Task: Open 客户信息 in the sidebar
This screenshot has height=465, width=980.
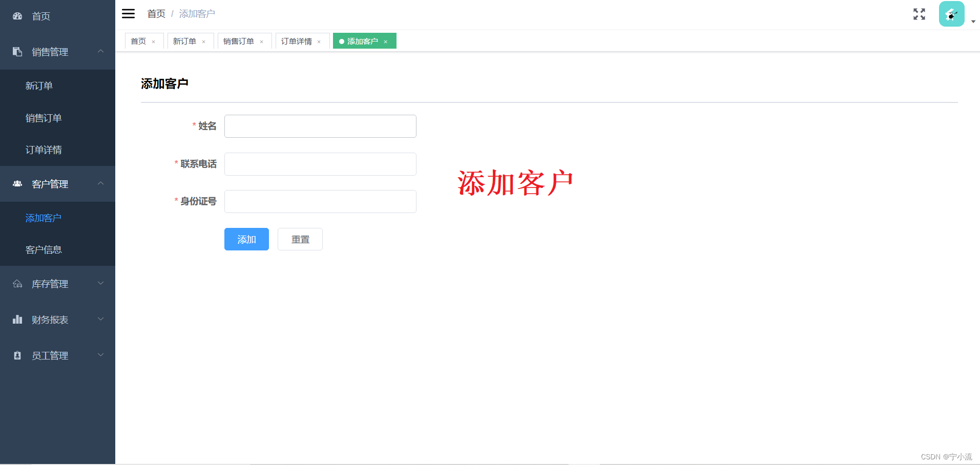Action: click(x=57, y=249)
